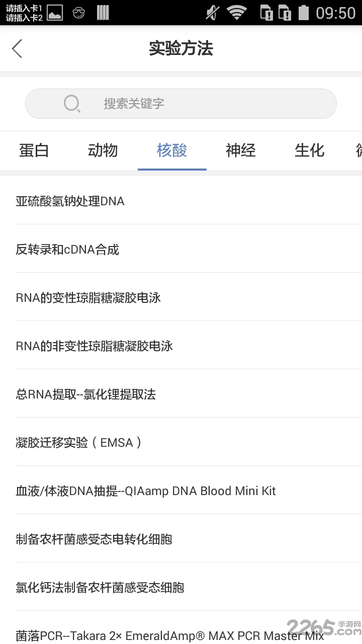Open the 生化 tab
The width and height of the screenshot is (362, 644).
pyautogui.click(x=310, y=150)
